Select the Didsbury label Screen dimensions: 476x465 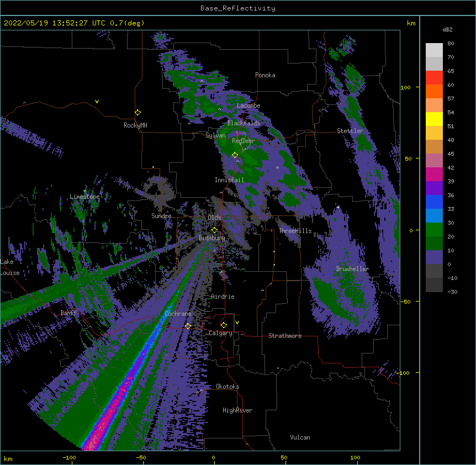(212, 238)
